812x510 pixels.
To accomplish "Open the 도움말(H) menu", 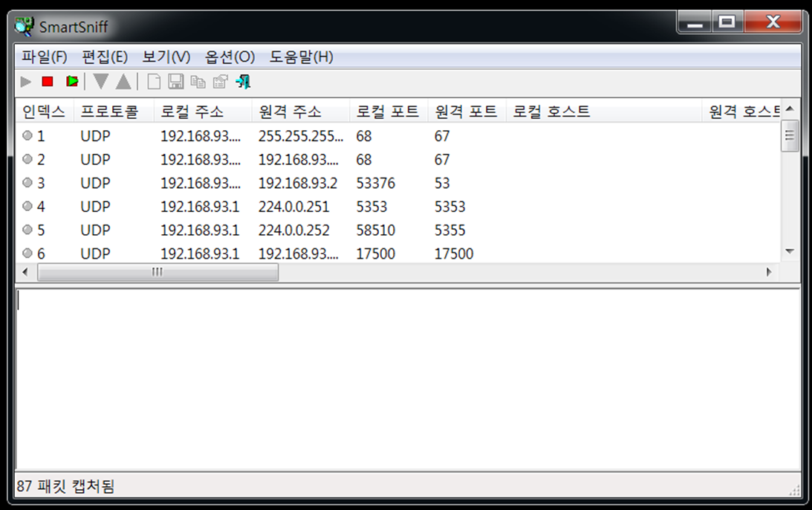I will [301, 57].
